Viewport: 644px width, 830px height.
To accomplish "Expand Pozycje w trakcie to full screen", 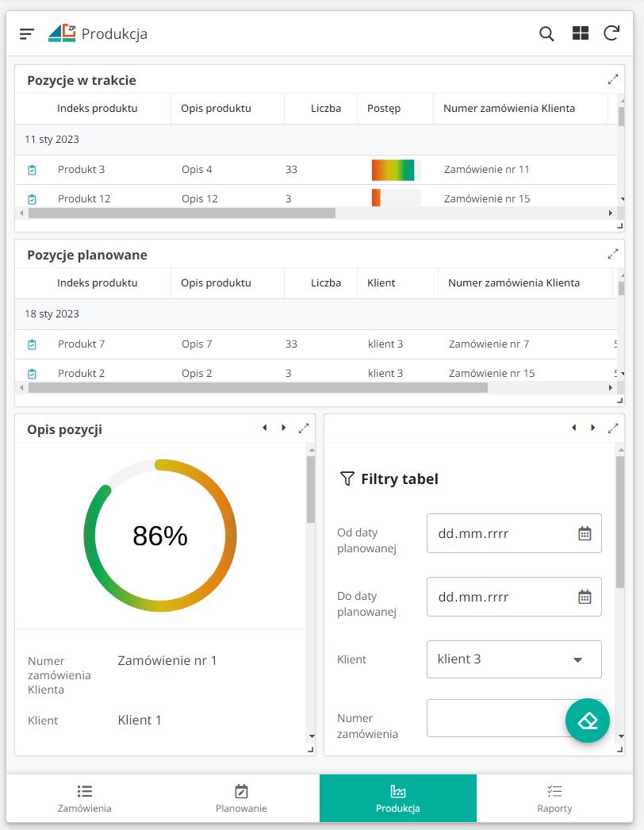I will [x=612, y=79].
